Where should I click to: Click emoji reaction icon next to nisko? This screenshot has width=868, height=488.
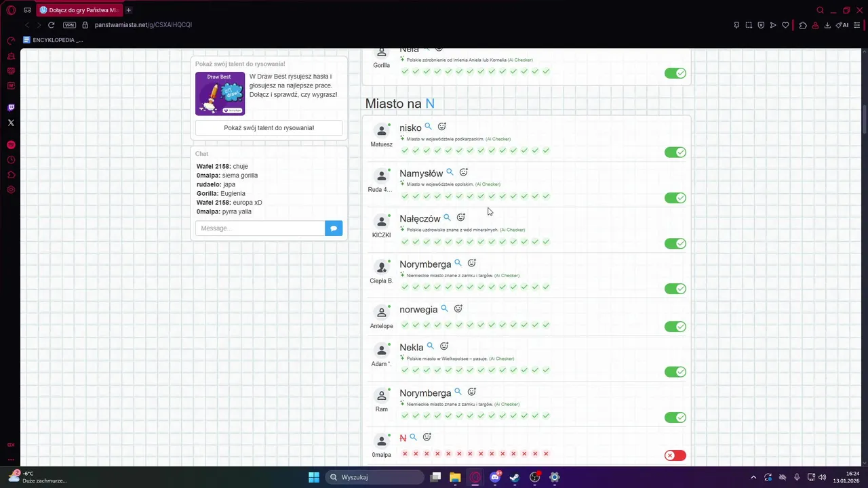(x=441, y=127)
